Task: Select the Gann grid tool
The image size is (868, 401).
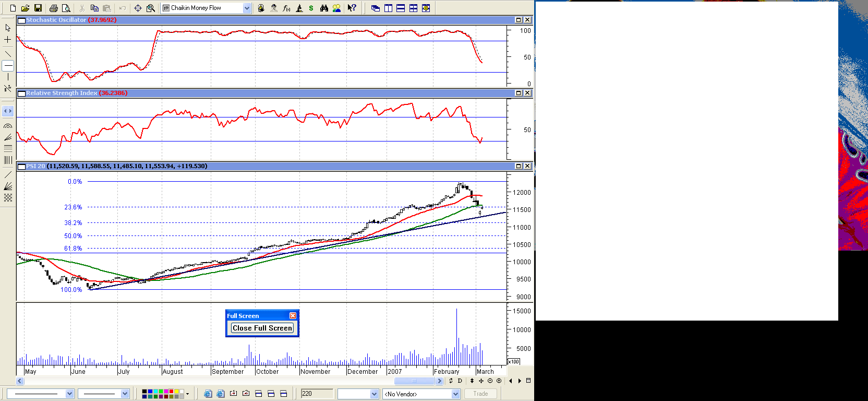Action: (8, 198)
